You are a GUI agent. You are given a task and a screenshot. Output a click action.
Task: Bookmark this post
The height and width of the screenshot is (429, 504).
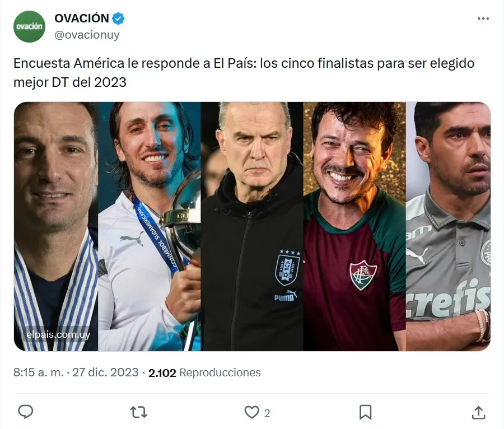click(365, 412)
